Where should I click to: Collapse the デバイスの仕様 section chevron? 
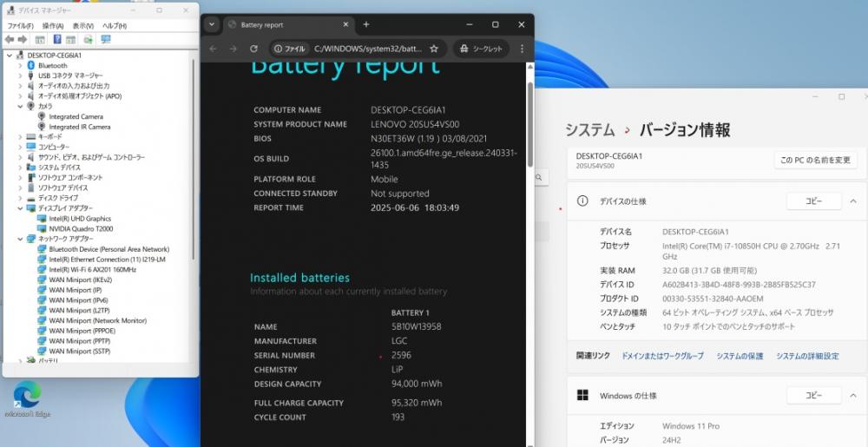[853, 201]
